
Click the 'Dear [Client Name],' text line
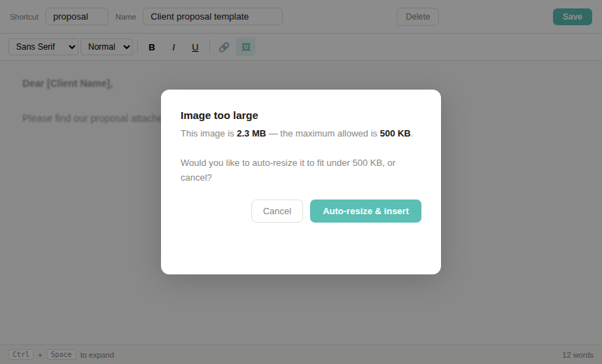[x=68, y=83]
